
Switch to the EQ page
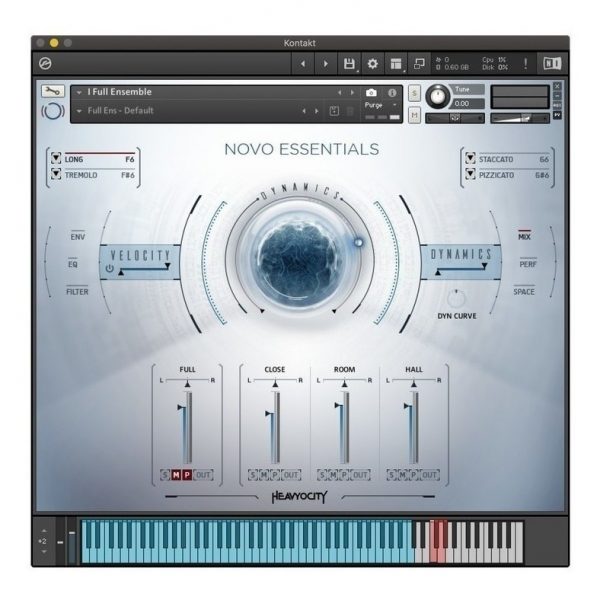point(73,264)
